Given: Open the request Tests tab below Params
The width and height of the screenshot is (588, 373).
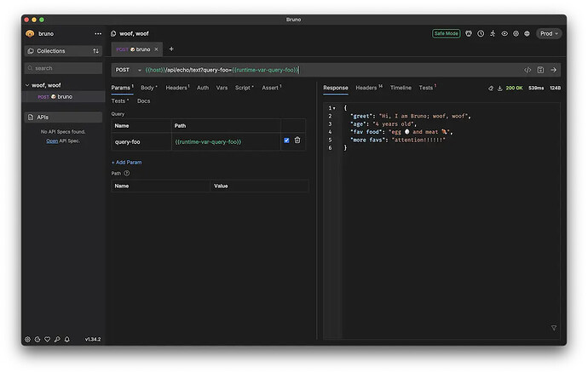Looking at the screenshot, I should (x=119, y=101).
